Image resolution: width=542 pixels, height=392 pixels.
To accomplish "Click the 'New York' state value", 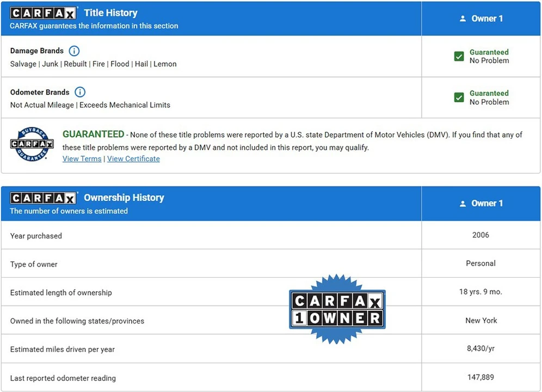I will 481,320.
